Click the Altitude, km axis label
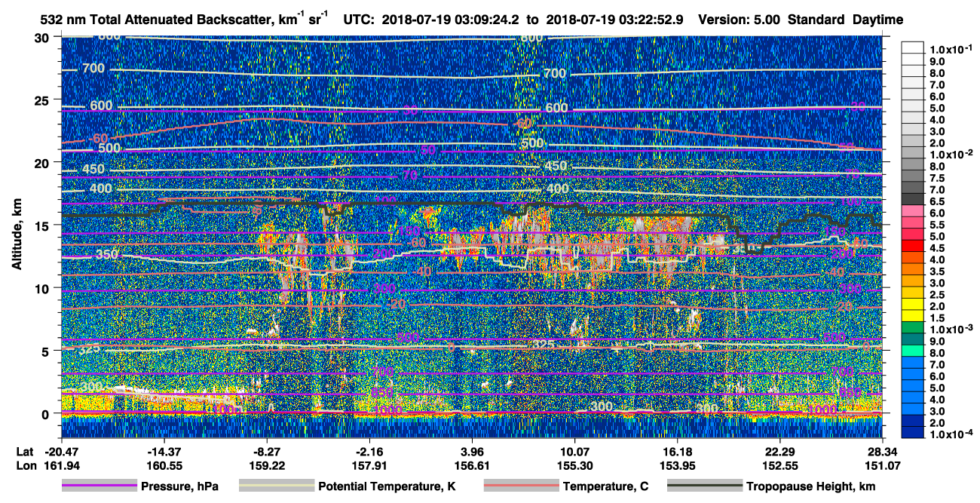The image size is (980, 503). tap(17, 236)
